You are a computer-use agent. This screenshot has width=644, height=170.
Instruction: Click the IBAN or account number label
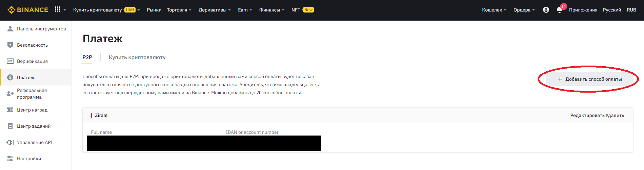click(252, 132)
